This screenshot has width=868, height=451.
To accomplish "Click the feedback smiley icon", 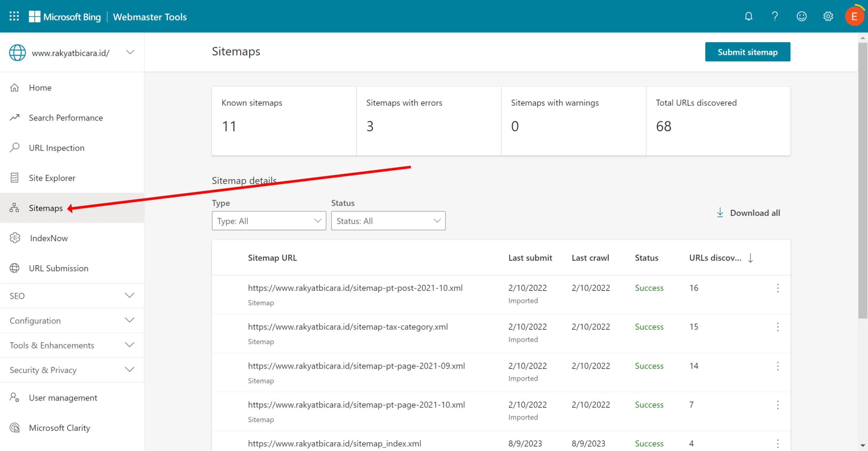I will coord(801,16).
